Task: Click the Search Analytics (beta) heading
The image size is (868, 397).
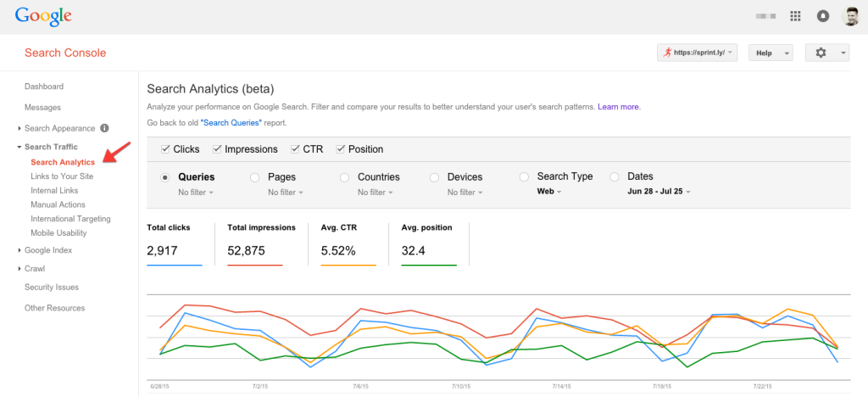Action: [x=210, y=88]
